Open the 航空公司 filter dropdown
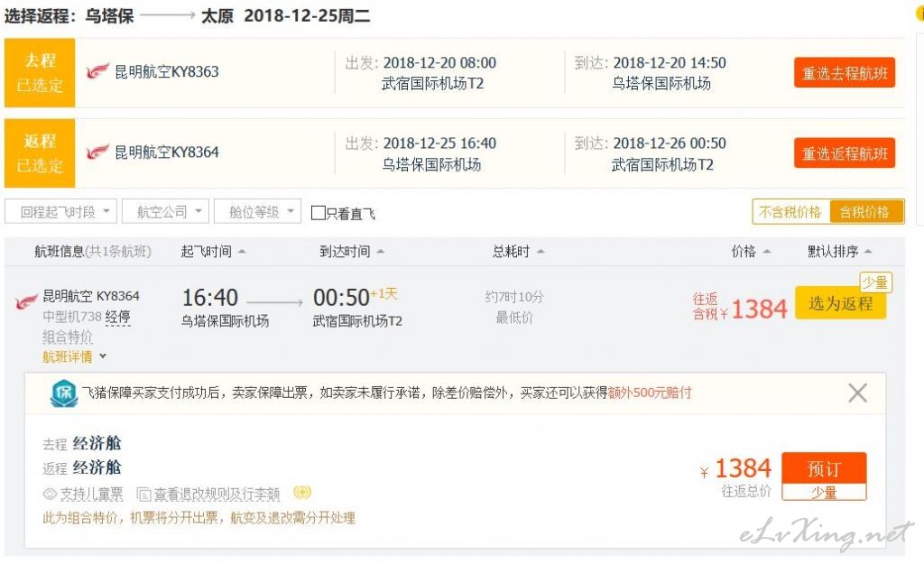Screen dimensions: 924x564 pyautogui.click(x=166, y=211)
